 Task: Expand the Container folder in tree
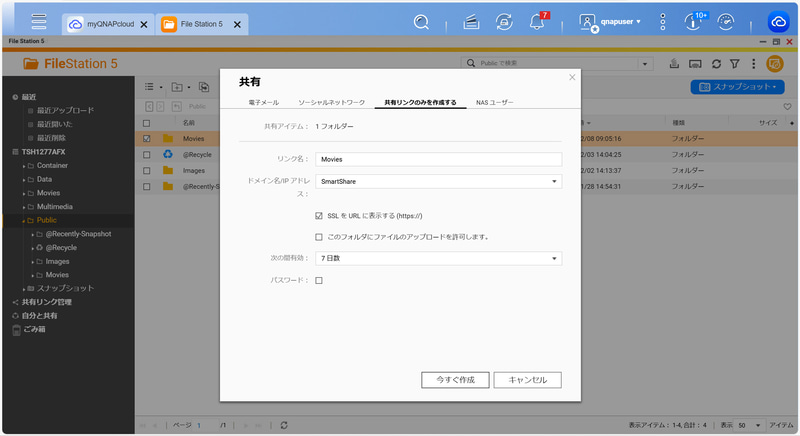(24, 166)
